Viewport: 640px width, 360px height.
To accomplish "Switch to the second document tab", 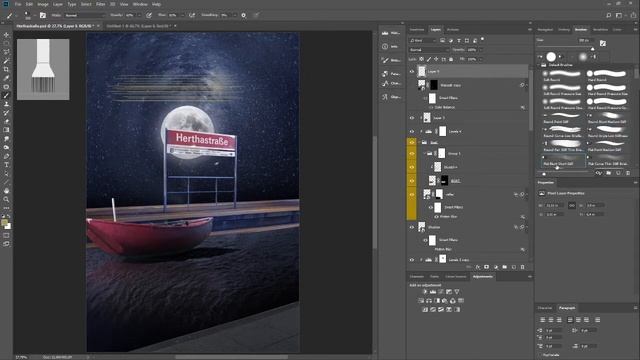I will click(x=138, y=26).
